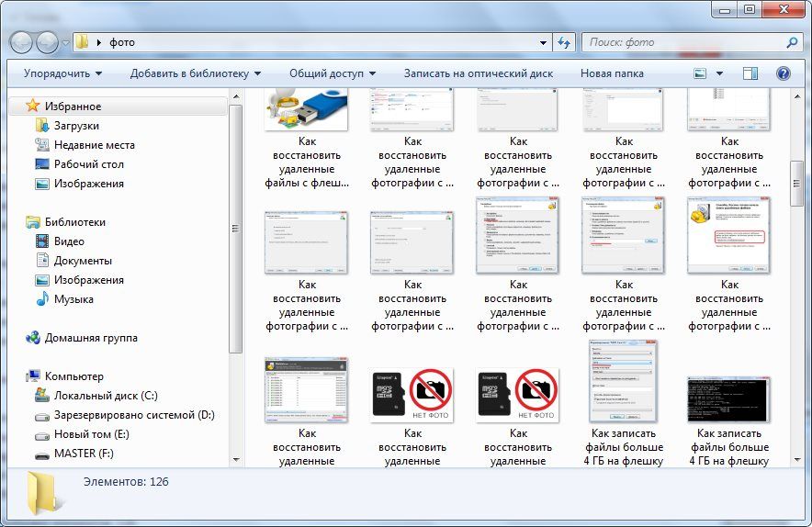Viewport: 812px width, 527px height.
Task: Open 'Добавить в библиотеку' menu
Action: tap(196, 73)
